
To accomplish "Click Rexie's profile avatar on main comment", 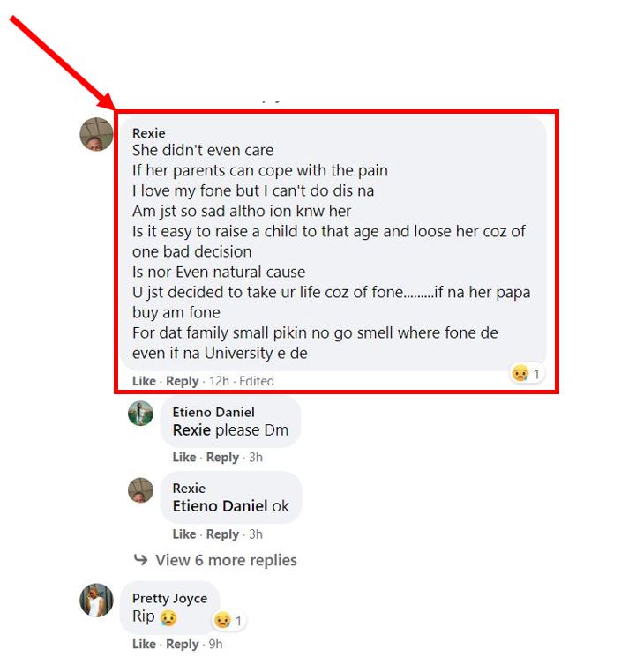I will [96, 134].
